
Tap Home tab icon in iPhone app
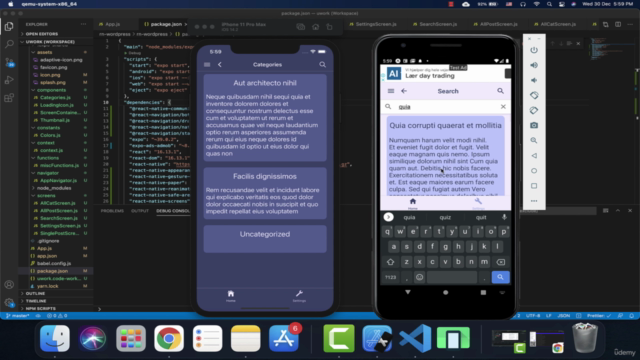point(231,296)
